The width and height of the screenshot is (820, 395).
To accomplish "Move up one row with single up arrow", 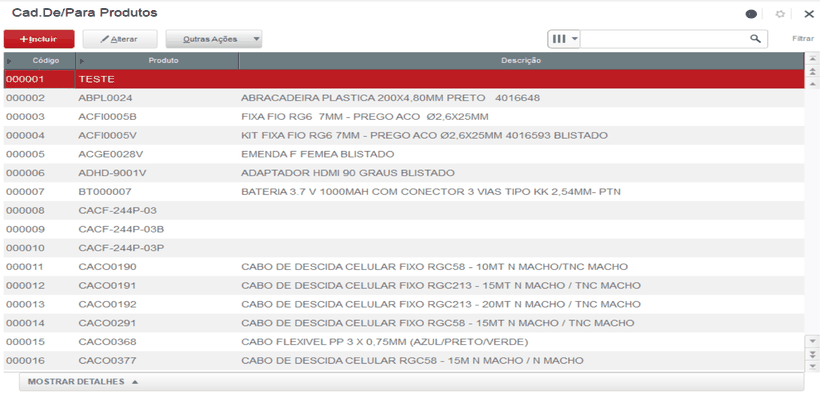I will tap(812, 84).
